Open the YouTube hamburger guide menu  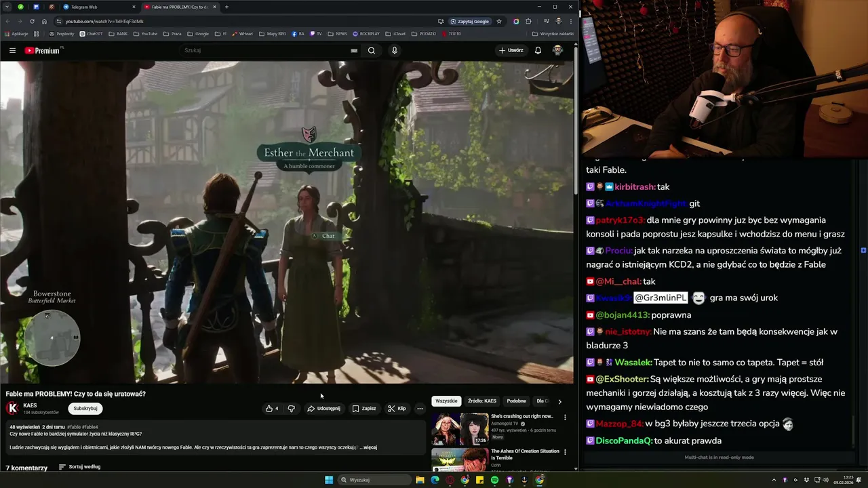coord(12,50)
